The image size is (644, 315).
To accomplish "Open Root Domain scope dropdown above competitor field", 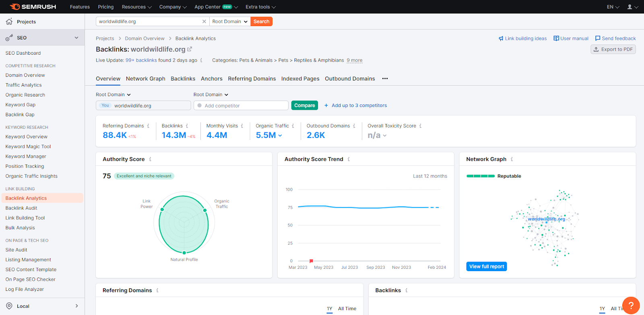I will point(211,95).
